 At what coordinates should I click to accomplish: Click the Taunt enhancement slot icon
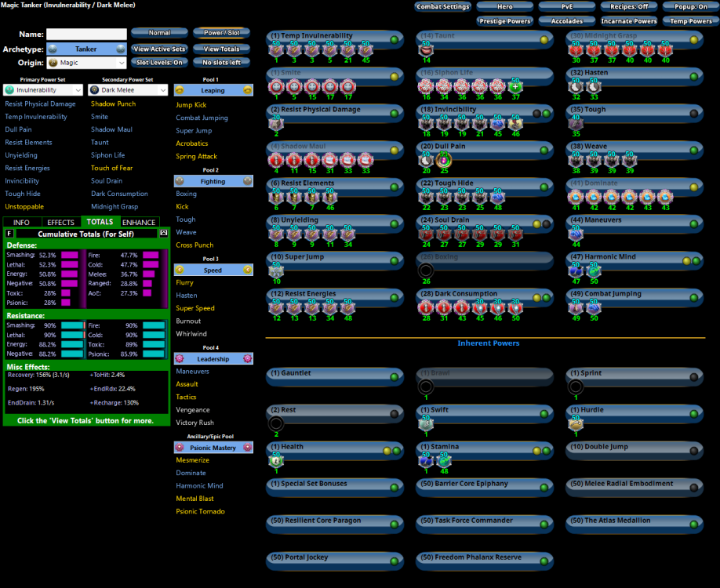[x=426, y=49]
